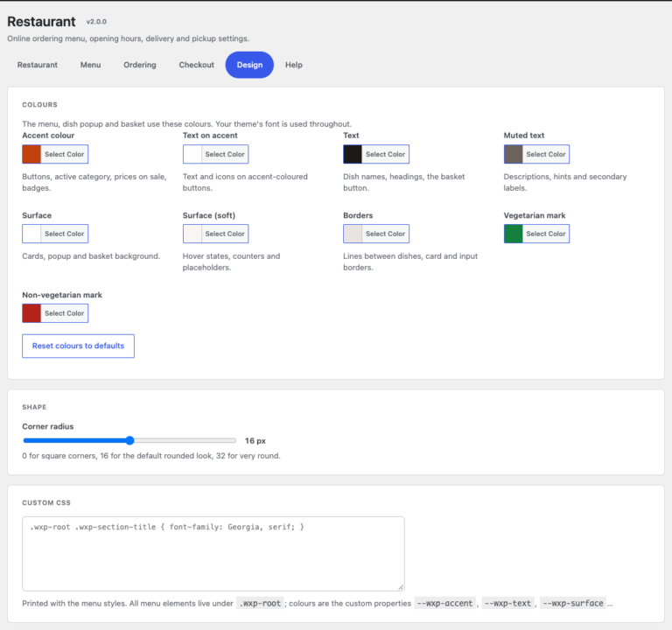Click the Corner radius slider handle
Image resolution: width=672 pixels, height=630 pixels.
tap(129, 440)
